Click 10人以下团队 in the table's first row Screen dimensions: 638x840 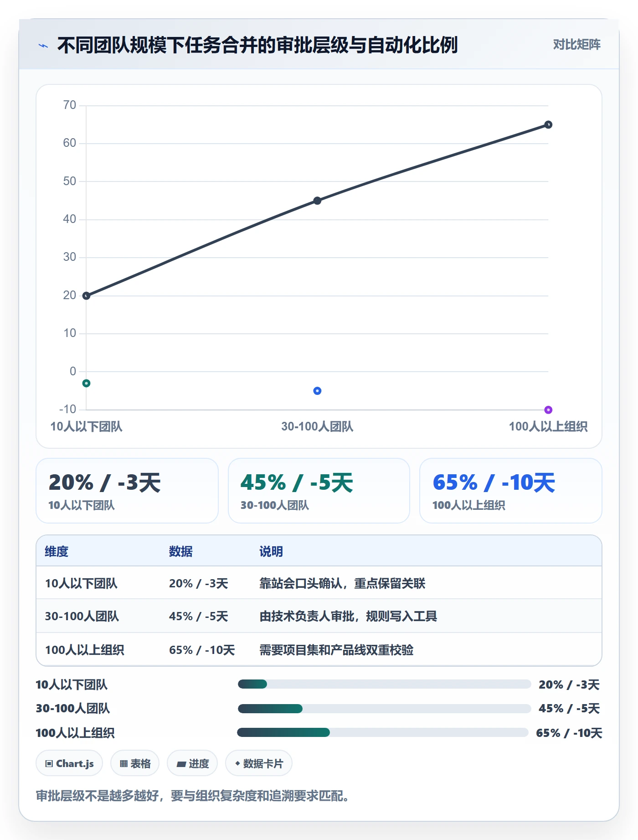click(81, 583)
